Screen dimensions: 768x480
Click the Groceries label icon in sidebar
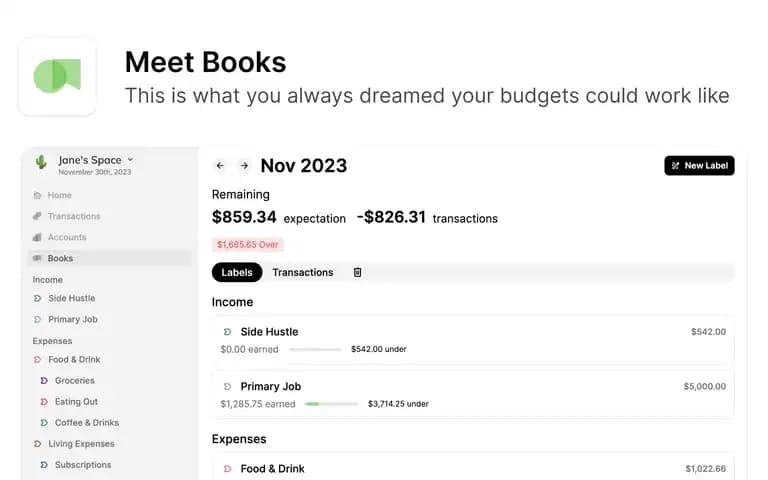44,381
